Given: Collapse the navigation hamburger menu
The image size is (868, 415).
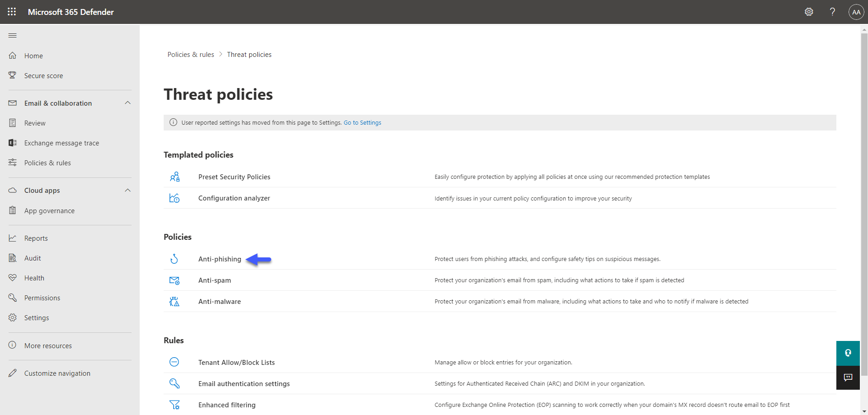Looking at the screenshot, I should [x=13, y=35].
